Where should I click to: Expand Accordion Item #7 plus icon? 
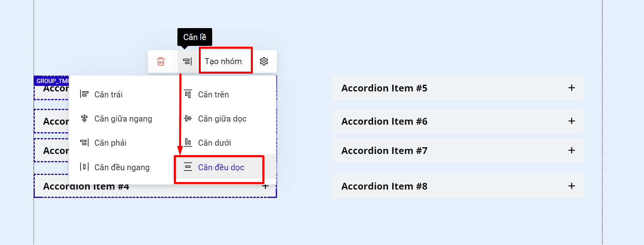tap(571, 150)
